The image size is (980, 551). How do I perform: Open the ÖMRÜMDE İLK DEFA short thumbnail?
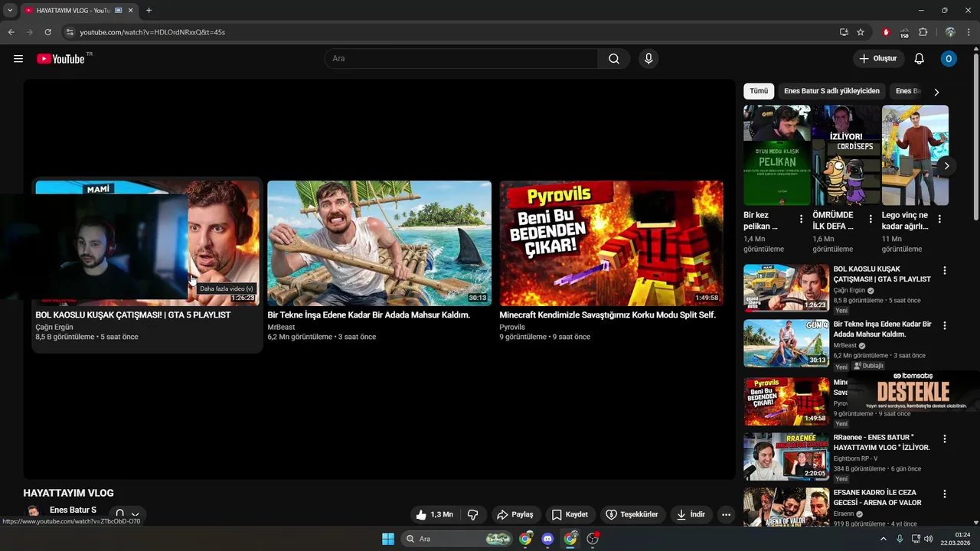(x=846, y=155)
